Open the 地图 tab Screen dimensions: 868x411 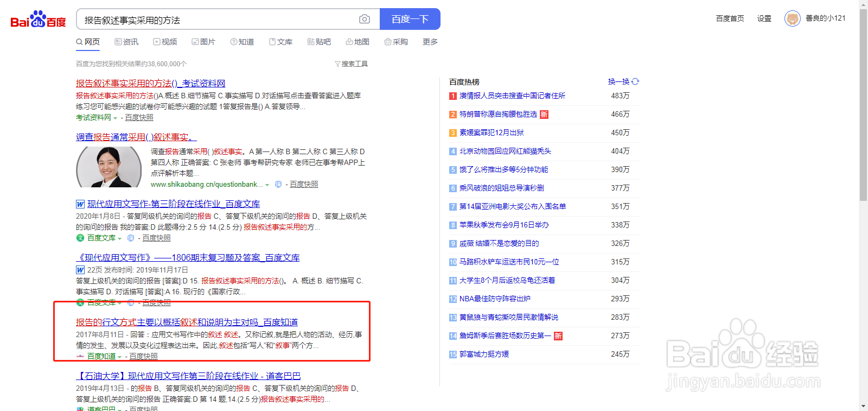point(358,42)
